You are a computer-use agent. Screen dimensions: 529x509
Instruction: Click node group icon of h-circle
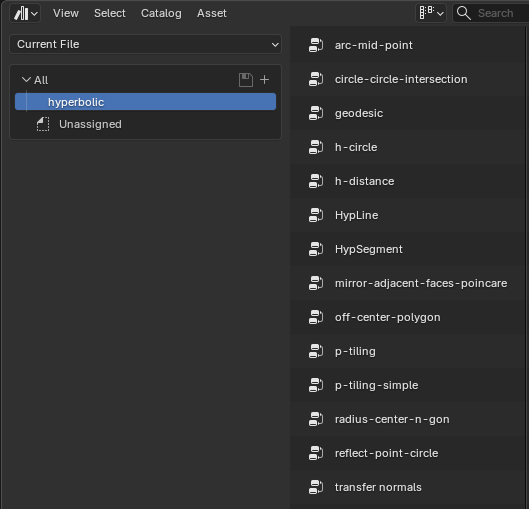pyautogui.click(x=316, y=147)
